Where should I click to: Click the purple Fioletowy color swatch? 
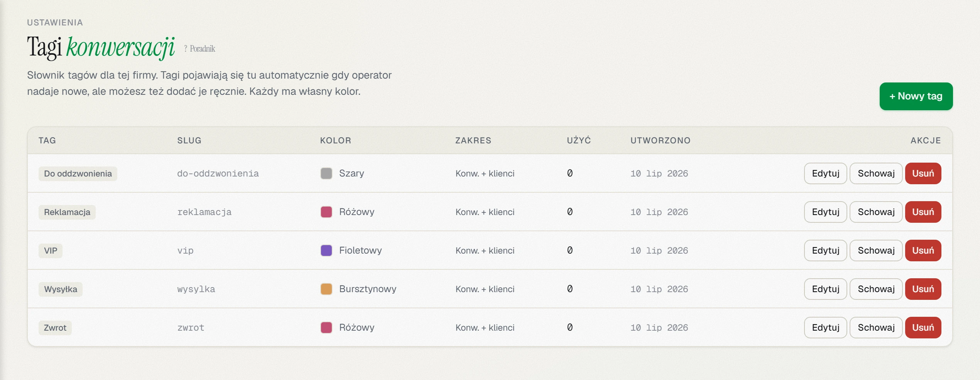pyautogui.click(x=326, y=251)
